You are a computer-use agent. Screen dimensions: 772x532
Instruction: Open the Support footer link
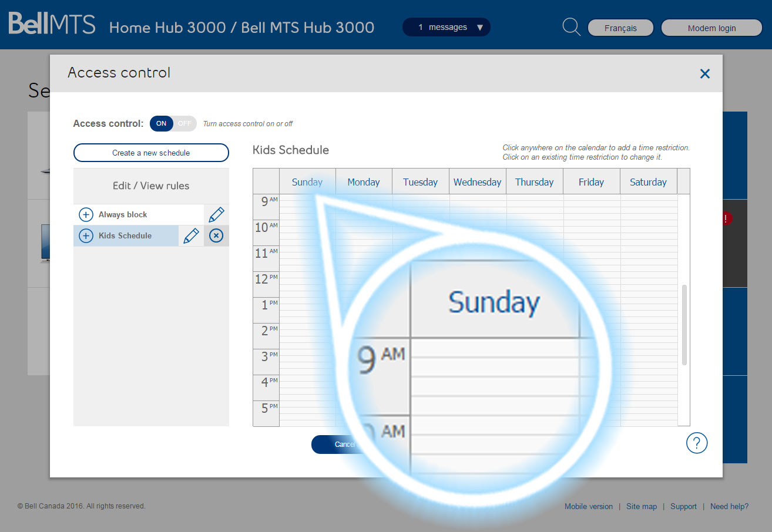click(x=683, y=507)
